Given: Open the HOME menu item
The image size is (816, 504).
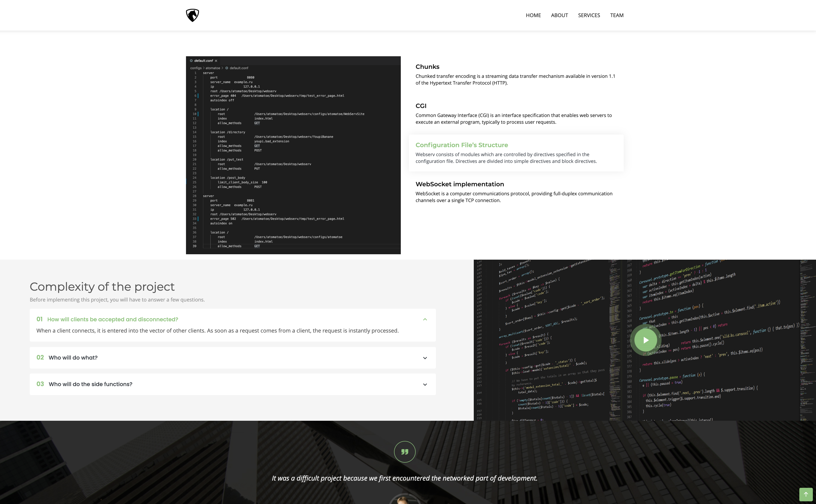Looking at the screenshot, I should [533, 15].
